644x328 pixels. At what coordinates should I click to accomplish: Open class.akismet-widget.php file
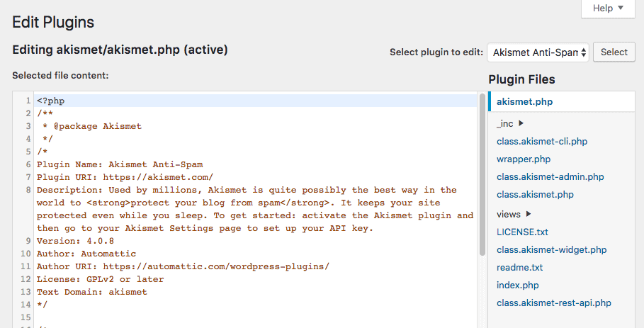[x=551, y=249]
